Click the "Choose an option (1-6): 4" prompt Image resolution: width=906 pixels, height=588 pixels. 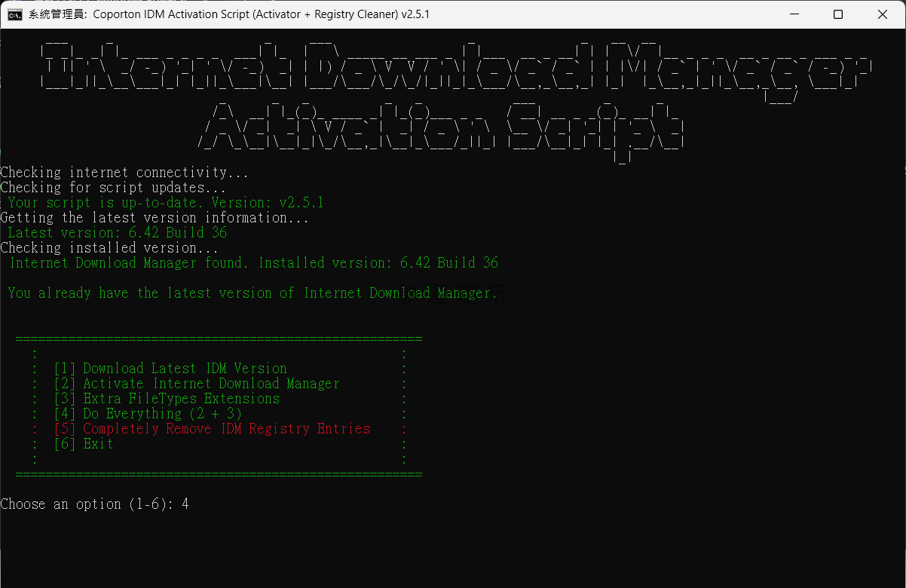[94, 504]
